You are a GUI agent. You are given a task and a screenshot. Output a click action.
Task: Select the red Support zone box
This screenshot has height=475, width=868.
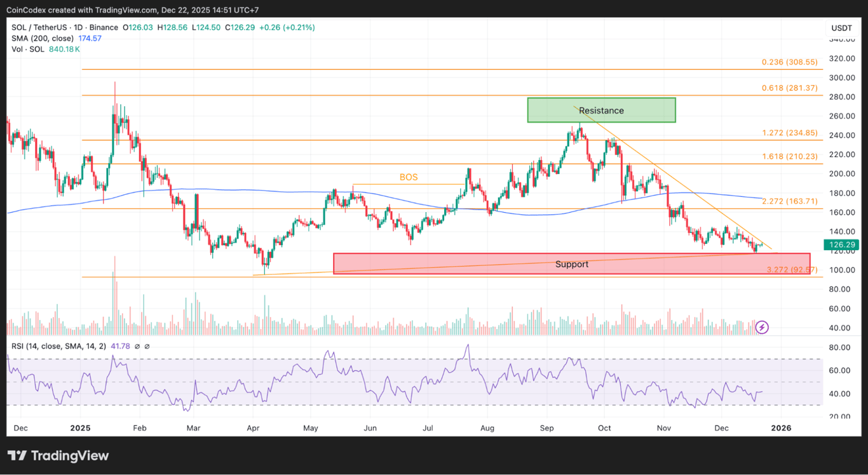tap(571, 264)
